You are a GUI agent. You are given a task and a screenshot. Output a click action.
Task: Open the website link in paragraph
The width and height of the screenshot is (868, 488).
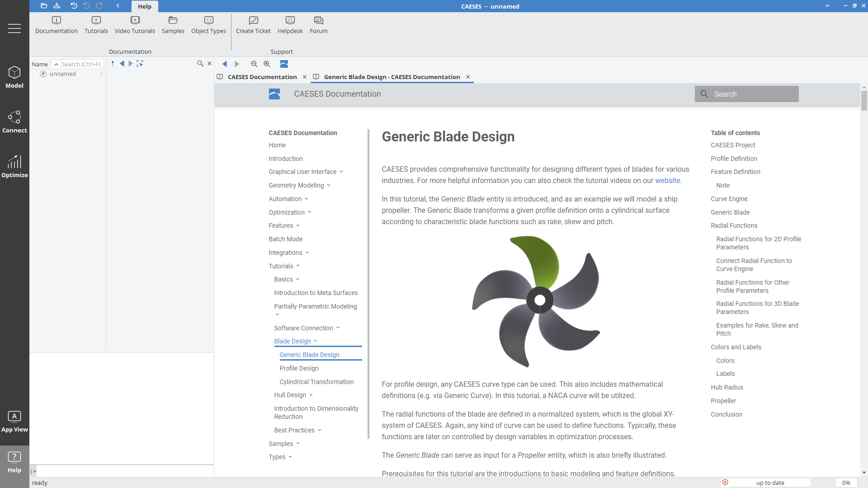pyautogui.click(x=668, y=181)
